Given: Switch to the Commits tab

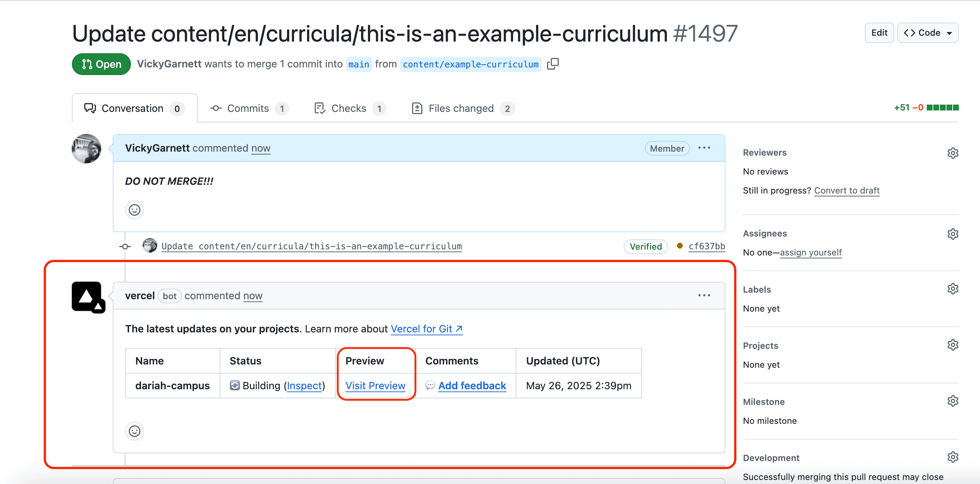Looking at the screenshot, I should point(248,108).
